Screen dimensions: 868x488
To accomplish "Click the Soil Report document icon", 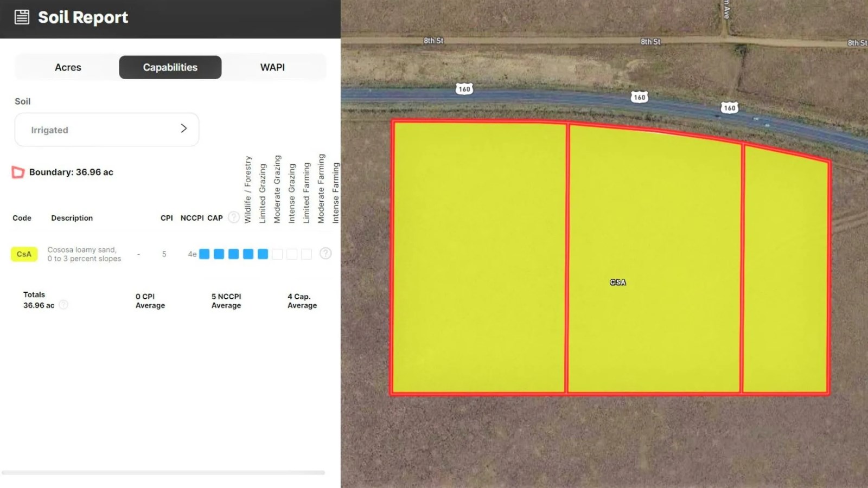I will click(22, 17).
